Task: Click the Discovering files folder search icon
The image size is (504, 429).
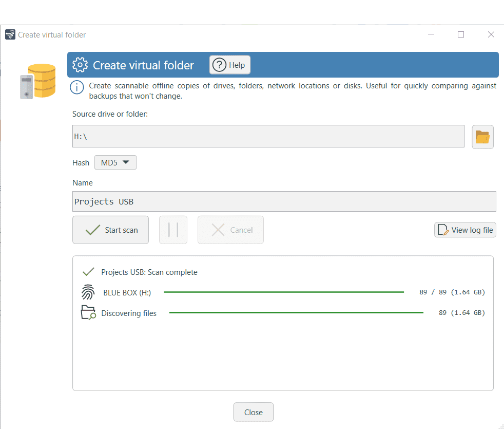Action: 88,312
